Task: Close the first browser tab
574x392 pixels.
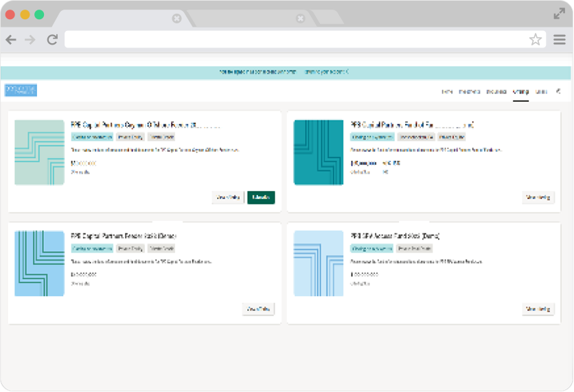Action: 176,19
